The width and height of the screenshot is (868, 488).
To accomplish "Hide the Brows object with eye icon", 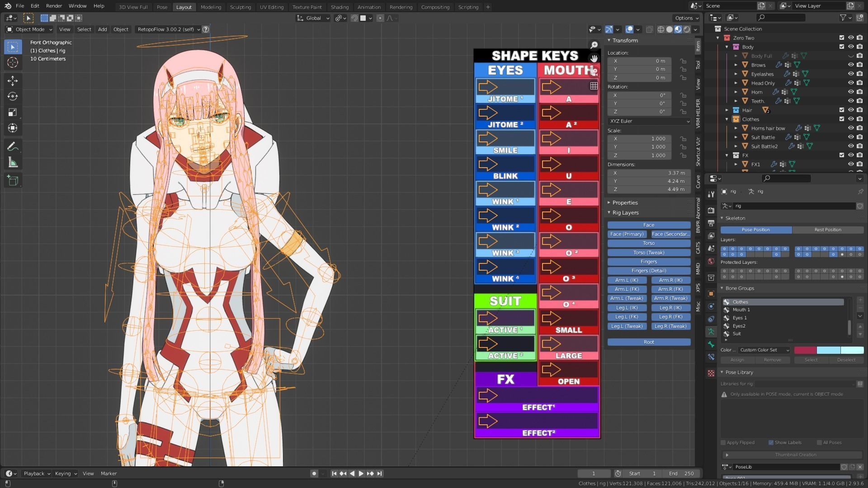I will coord(850,65).
